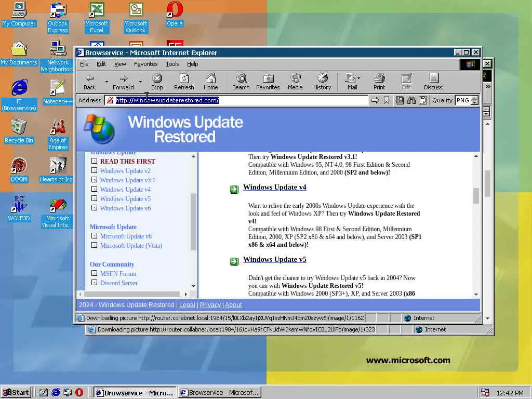Click the Back toolbar button
532x399 pixels.
click(89, 82)
